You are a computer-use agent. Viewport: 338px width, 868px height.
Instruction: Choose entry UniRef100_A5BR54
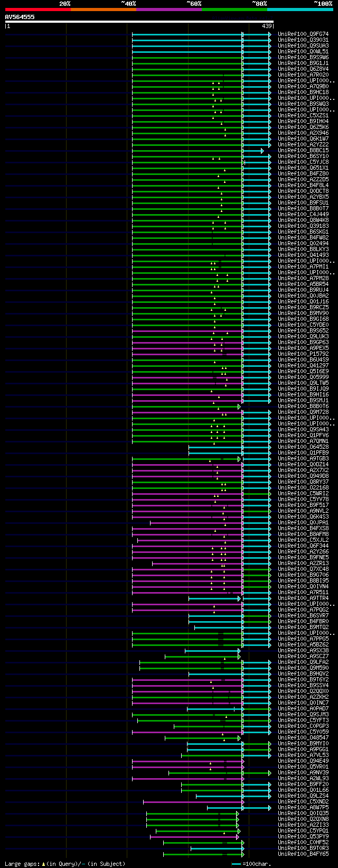303,284
